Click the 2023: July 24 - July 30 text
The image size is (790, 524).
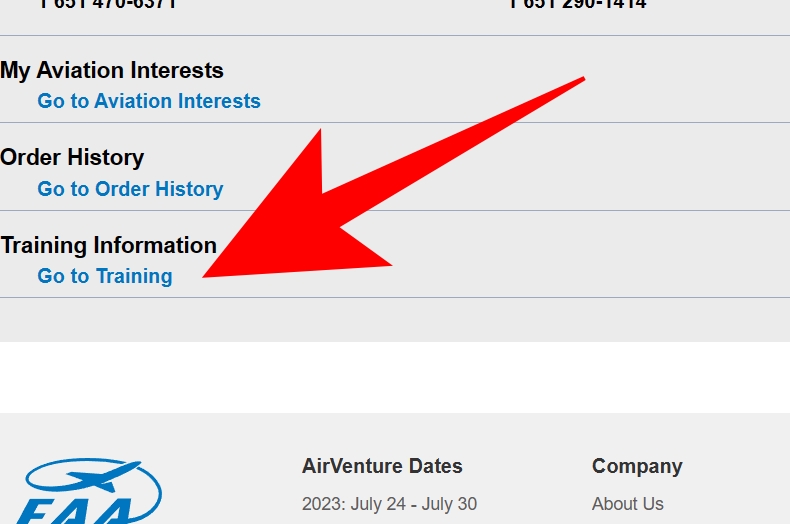pyautogui.click(x=389, y=504)
